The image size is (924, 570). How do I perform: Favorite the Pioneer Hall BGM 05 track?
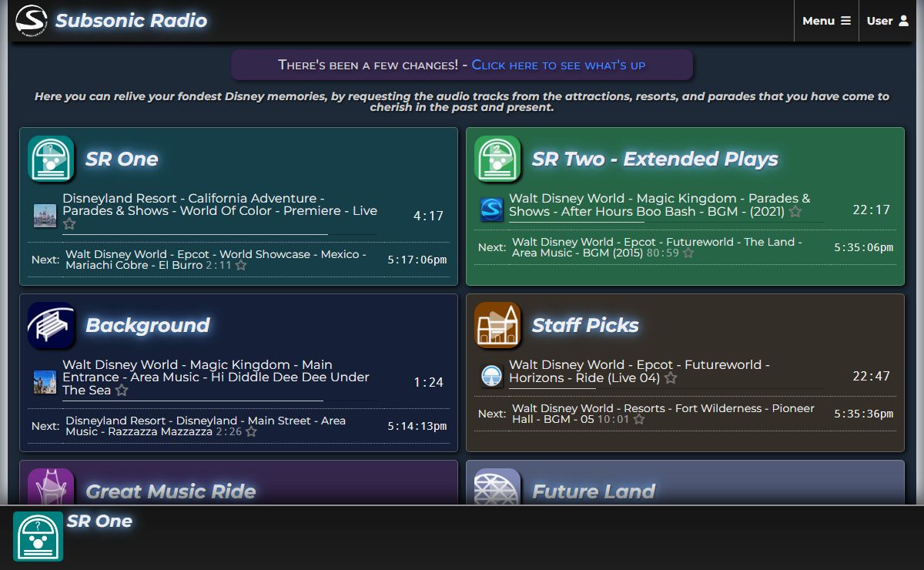639,419
